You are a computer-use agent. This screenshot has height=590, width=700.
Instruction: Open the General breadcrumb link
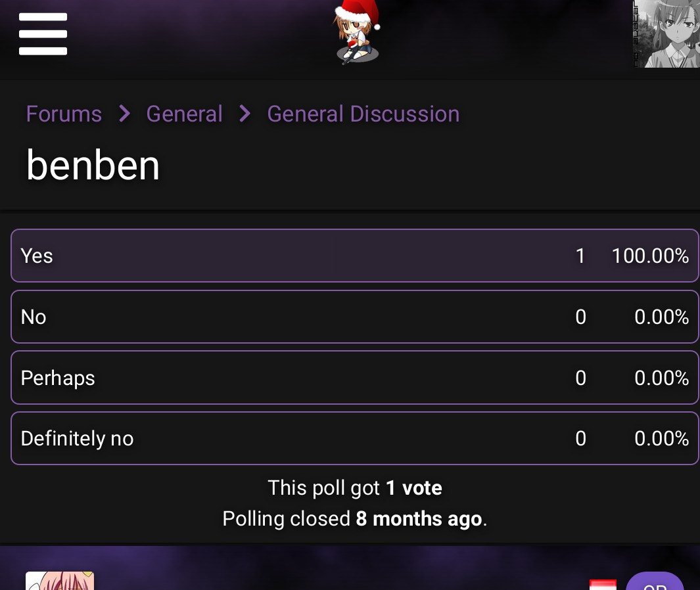185,114
